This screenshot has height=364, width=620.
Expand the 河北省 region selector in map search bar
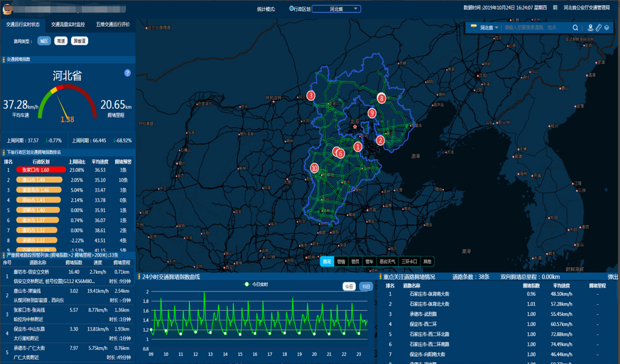pyautogui.click(x=489, y=28)
